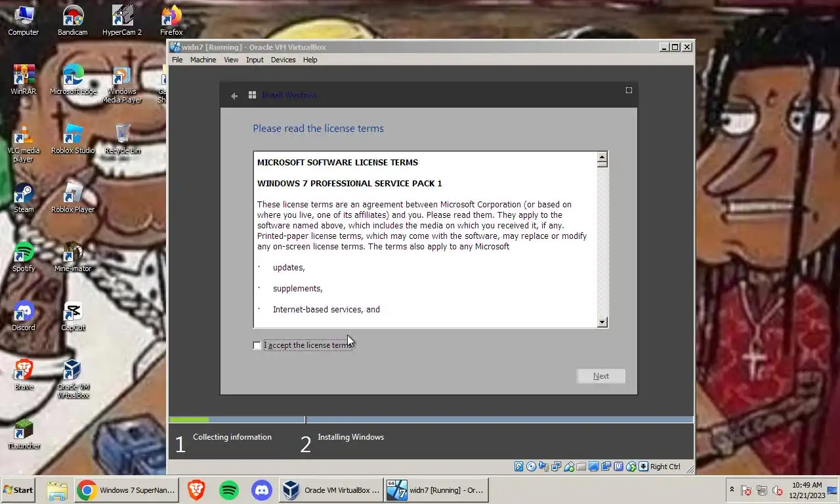Select the Microsoft Edge desktop icon

point(73,79)
